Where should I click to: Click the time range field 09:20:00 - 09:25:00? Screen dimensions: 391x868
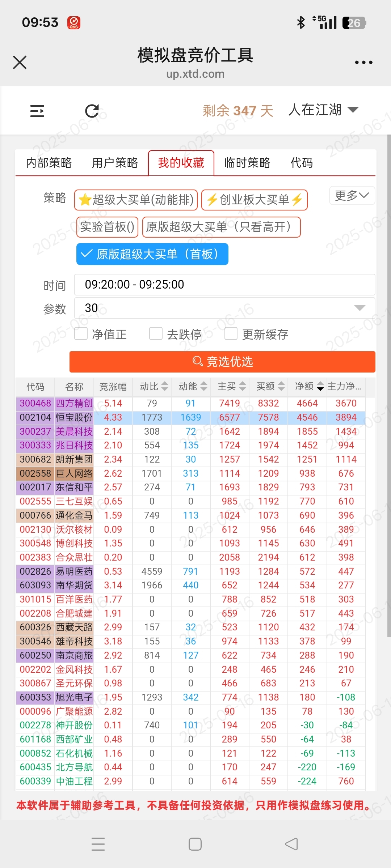(x=224, y=285)
